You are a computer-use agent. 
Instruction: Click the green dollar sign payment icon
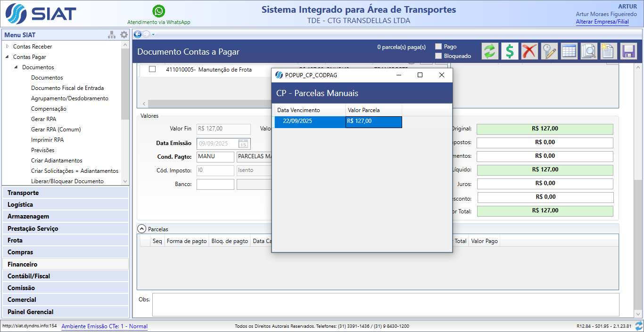point(510,51)
